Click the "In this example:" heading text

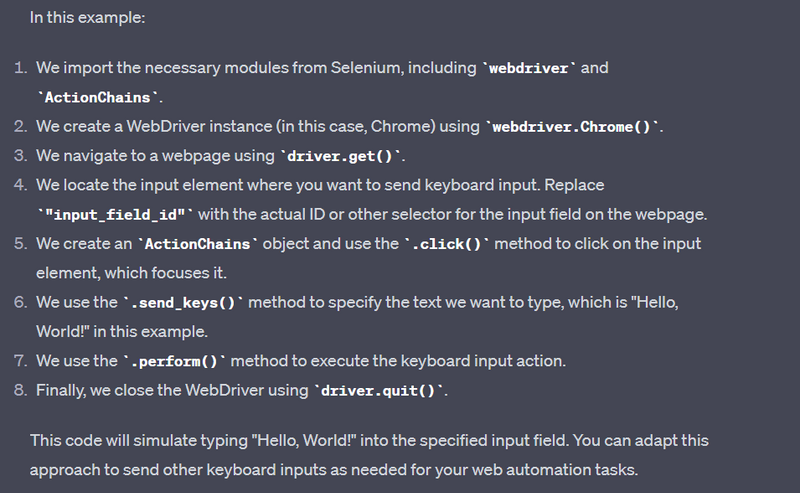pos(87,18)
